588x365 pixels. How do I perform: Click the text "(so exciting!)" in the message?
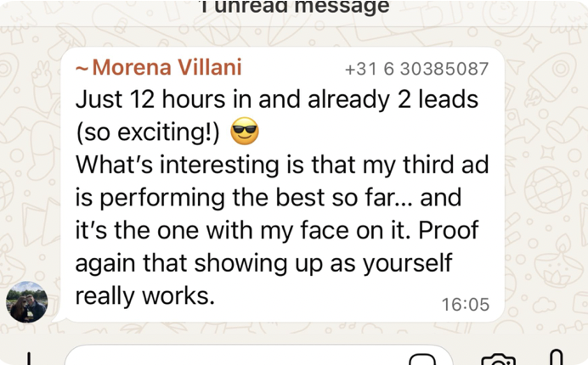(x=148, y=133)
